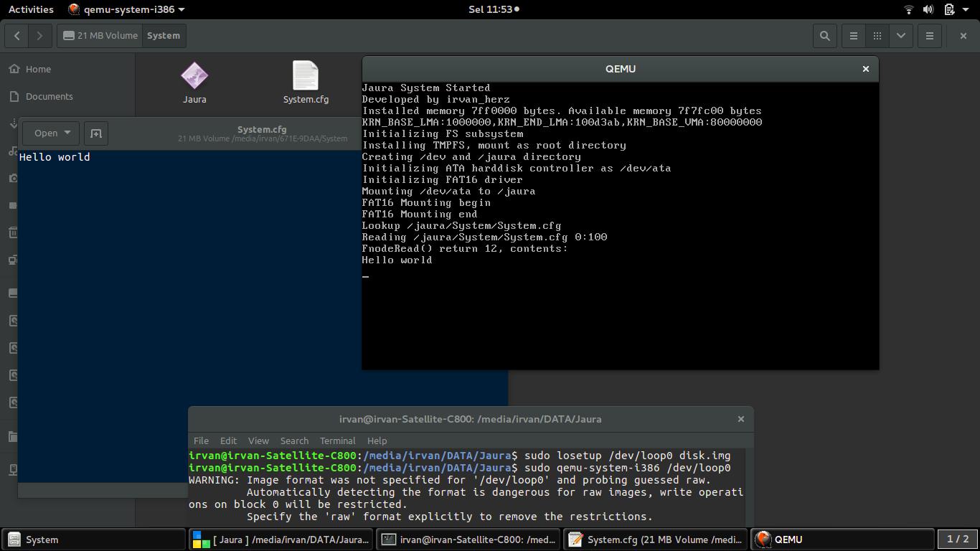Switch to the irvan@irvan-Satellite terminal taskbar entry
Screen dimensions: 980x551
click(x=469, y=540)
